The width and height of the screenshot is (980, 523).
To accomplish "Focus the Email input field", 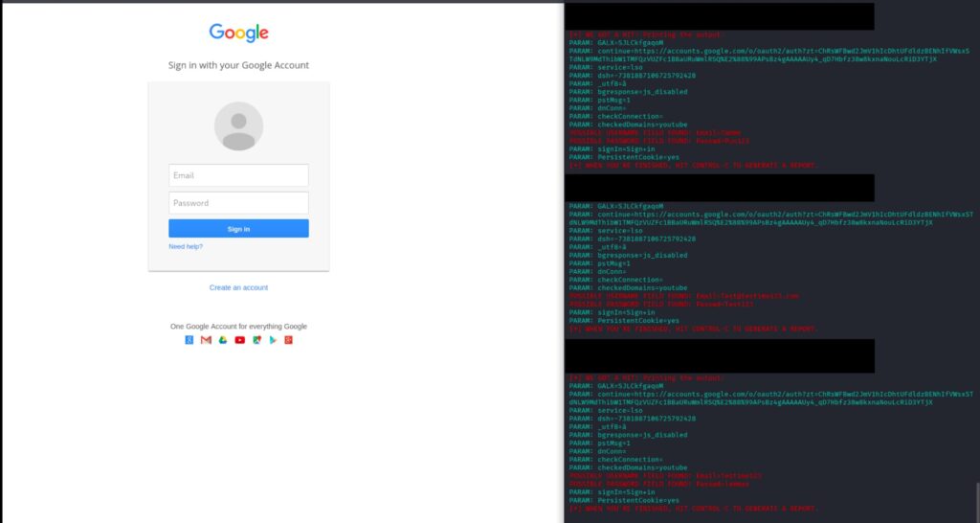I will click(238, 175).
